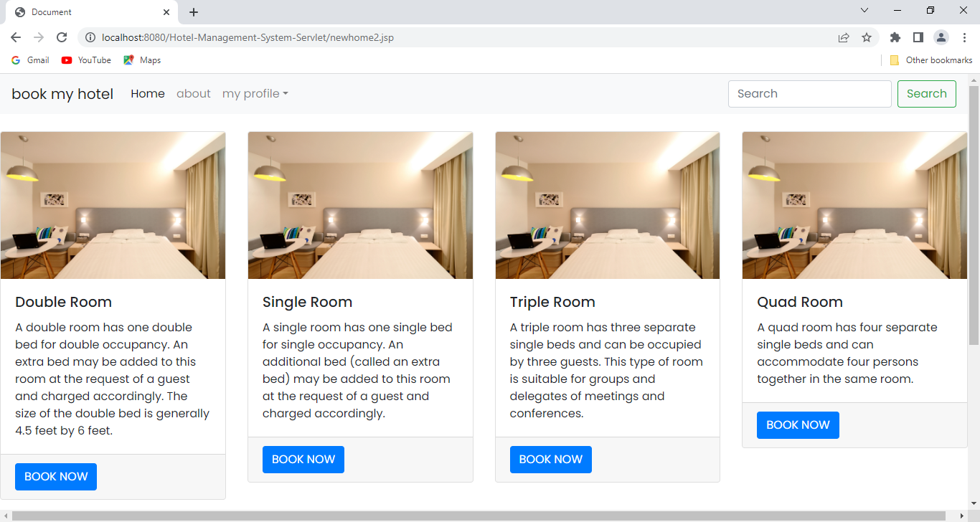The height and width of the screenshot is (522, 980).
Task: Click the book my hotel brand link
Action: pos(62,94)
